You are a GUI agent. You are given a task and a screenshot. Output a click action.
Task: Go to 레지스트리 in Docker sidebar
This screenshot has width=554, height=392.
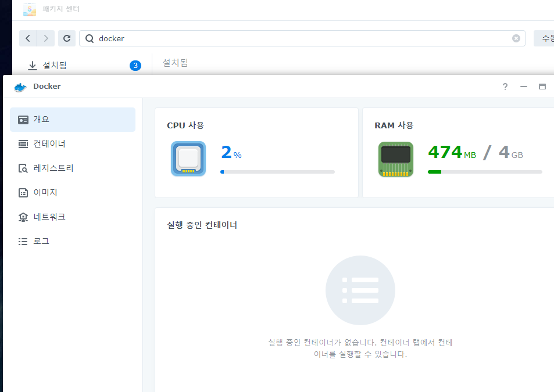(73, 168)
